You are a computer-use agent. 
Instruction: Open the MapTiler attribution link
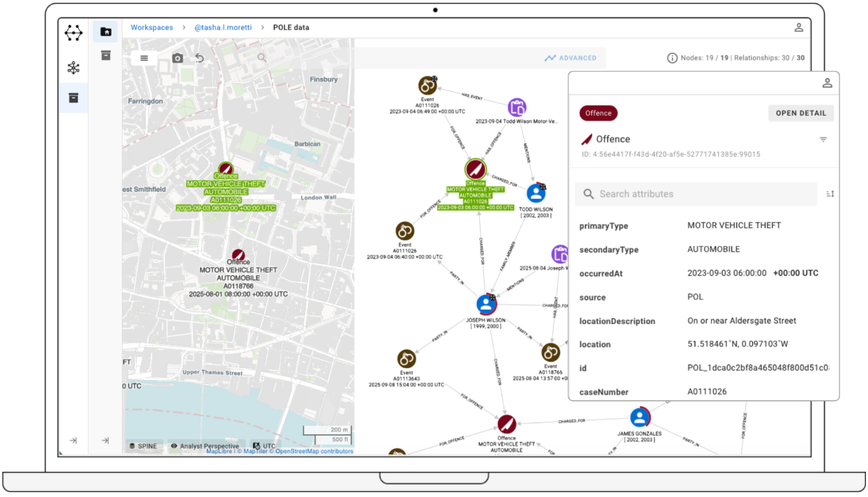254,452
